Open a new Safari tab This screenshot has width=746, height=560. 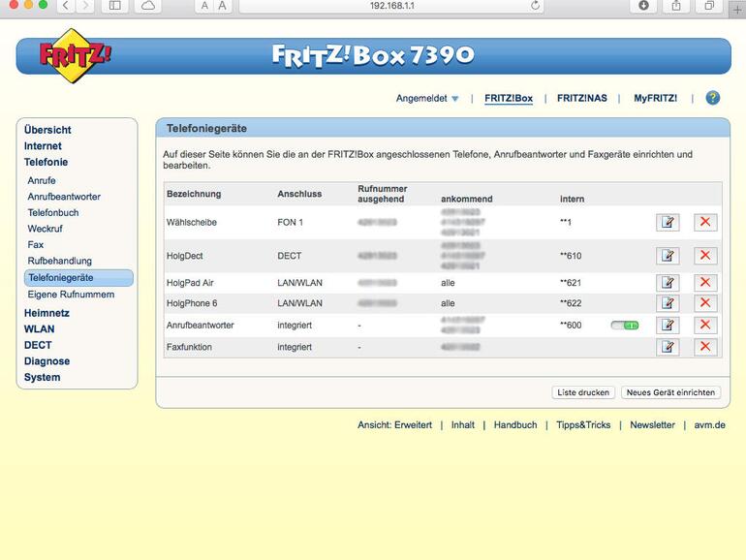click(x=737, y=9)
